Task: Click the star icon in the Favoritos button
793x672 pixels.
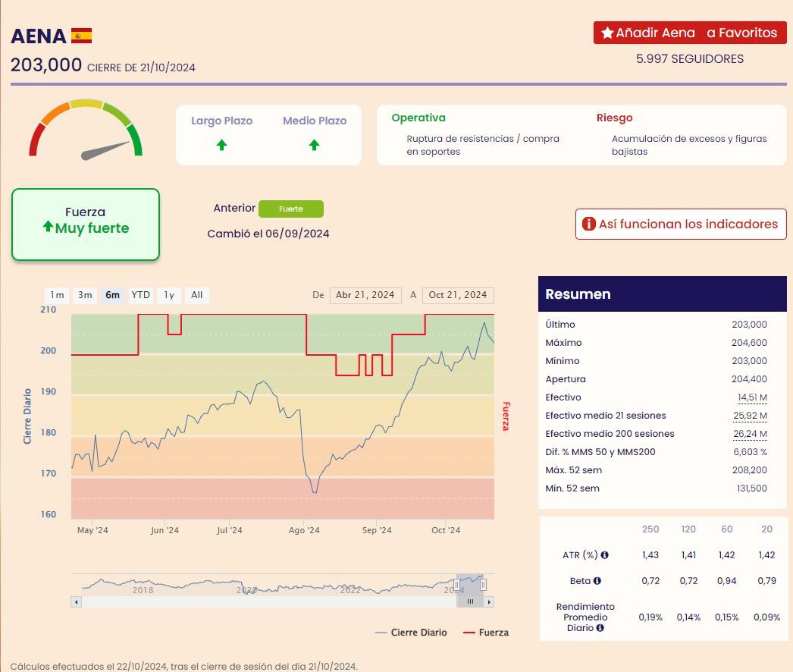Action: click(607, 33)
